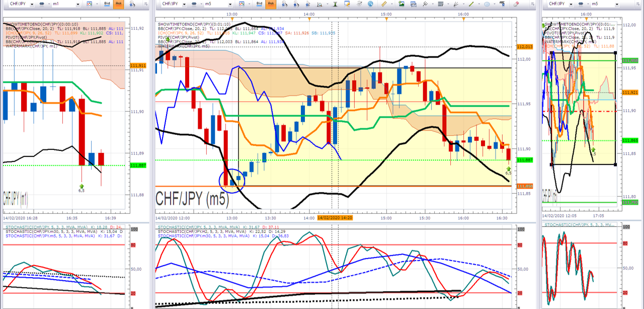The width and height of the screenshot is (644, 309).
Task: Select the fan lines drawing tool
Action: (x=456, y=4)
